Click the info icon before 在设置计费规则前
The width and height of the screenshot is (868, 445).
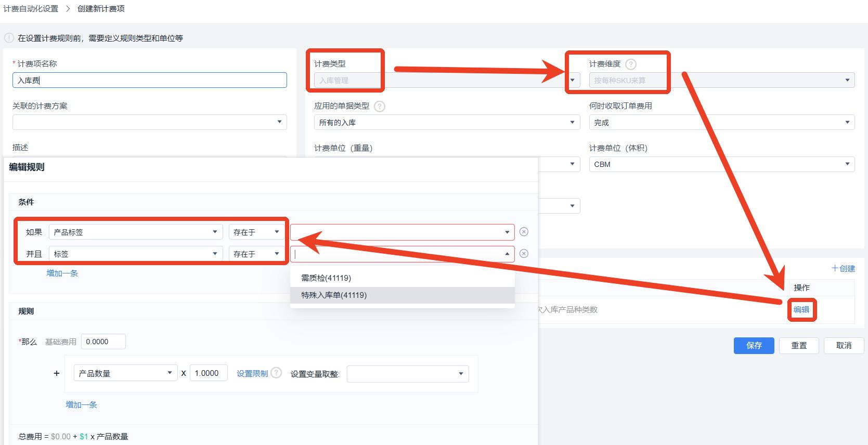click(x=9, y=38)
